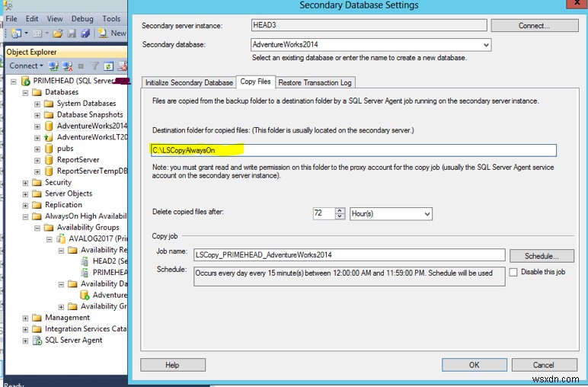The image size is (588, 387).
Task: Click the ReportServer database icon
Action: [49, 160]
